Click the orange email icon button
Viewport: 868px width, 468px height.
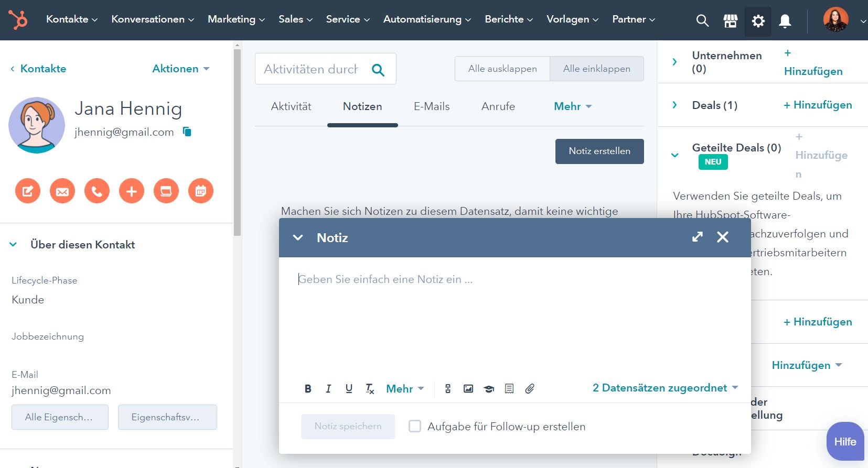coord(62,191)
